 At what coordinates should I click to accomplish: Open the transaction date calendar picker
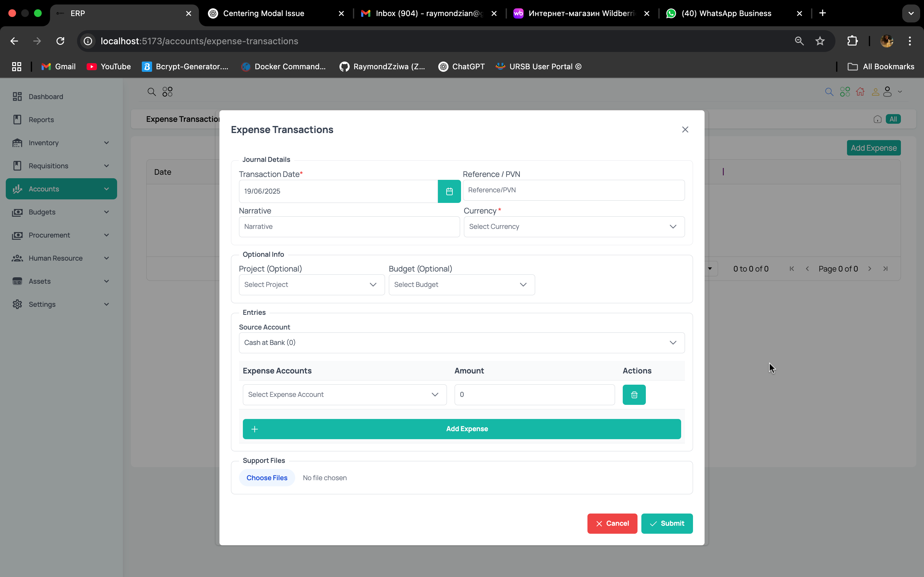[x=449, y=191]
